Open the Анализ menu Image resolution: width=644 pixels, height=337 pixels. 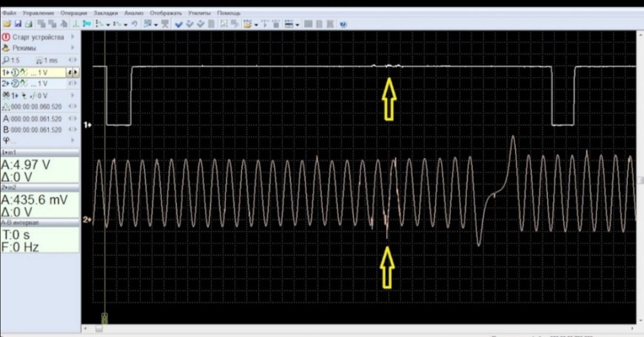click(x=133, y=13)
